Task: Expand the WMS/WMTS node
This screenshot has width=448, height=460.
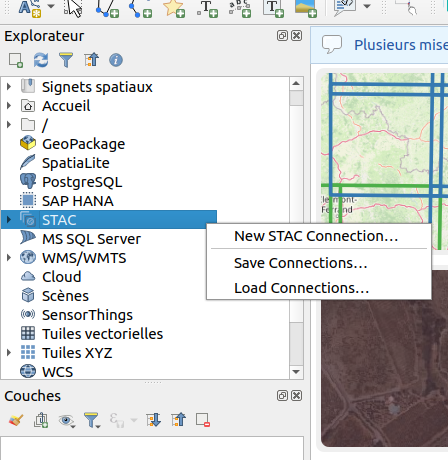Action: (9, 257)
